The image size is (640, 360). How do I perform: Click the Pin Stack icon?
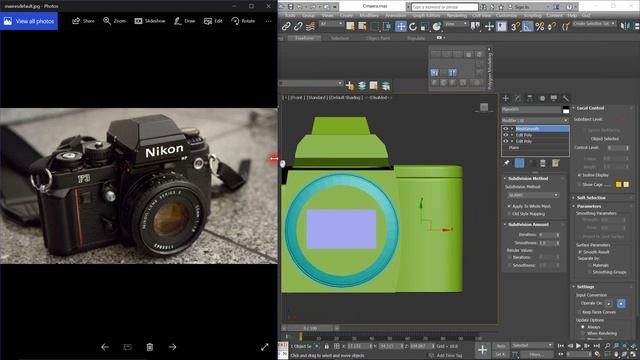(507, 163)
